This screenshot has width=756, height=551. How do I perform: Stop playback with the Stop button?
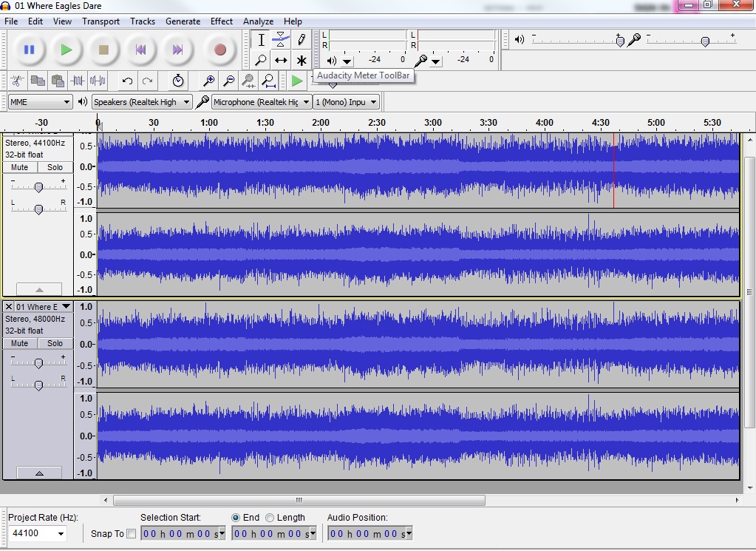coord(103,50)
